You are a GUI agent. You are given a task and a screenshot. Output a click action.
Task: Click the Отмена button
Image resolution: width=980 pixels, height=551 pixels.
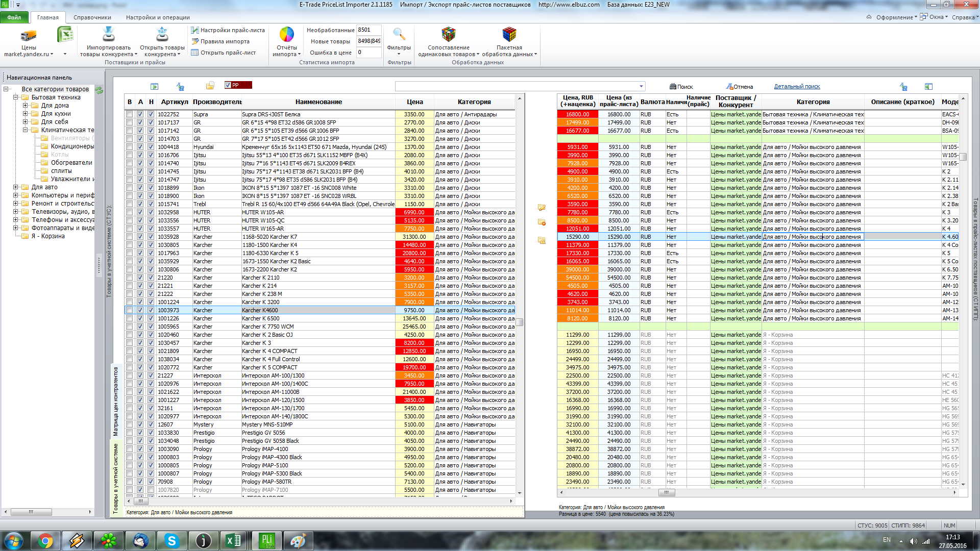[740, 87]
